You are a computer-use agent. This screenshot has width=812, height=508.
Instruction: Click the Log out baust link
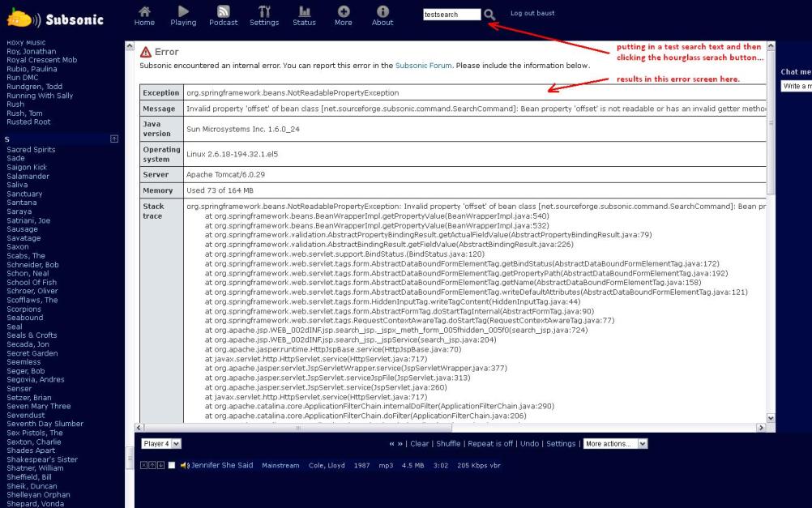coord(533,14)
